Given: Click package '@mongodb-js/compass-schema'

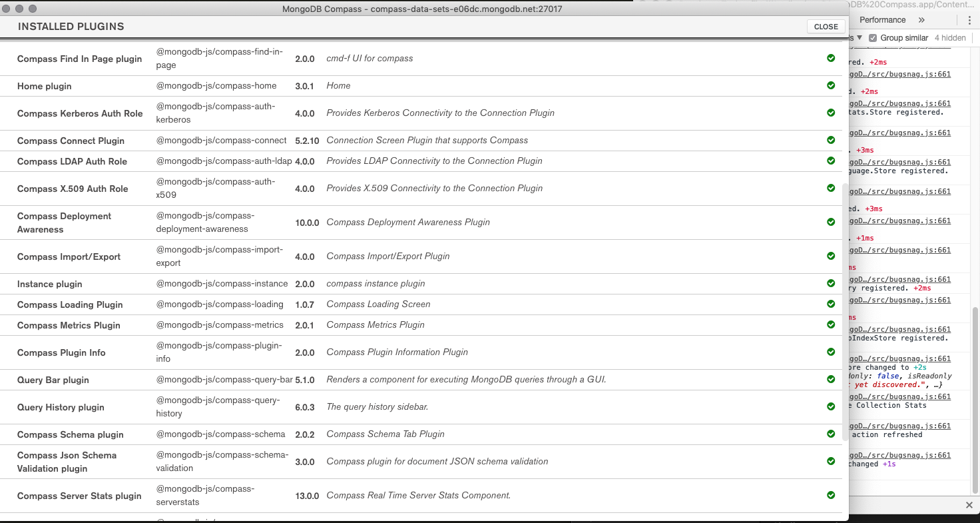Looking at the screenshot, I should tap(220, 434).
